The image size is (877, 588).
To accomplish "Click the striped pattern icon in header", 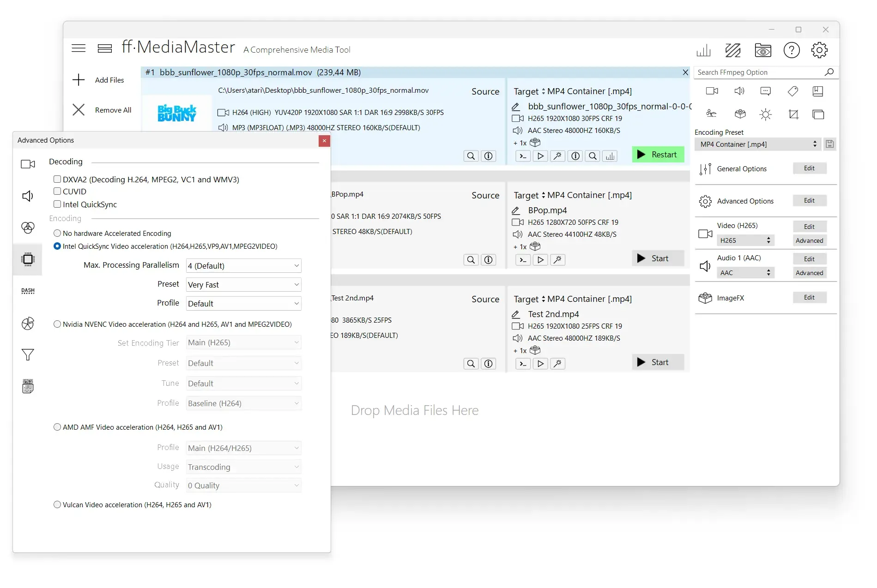I will point(733,50).
